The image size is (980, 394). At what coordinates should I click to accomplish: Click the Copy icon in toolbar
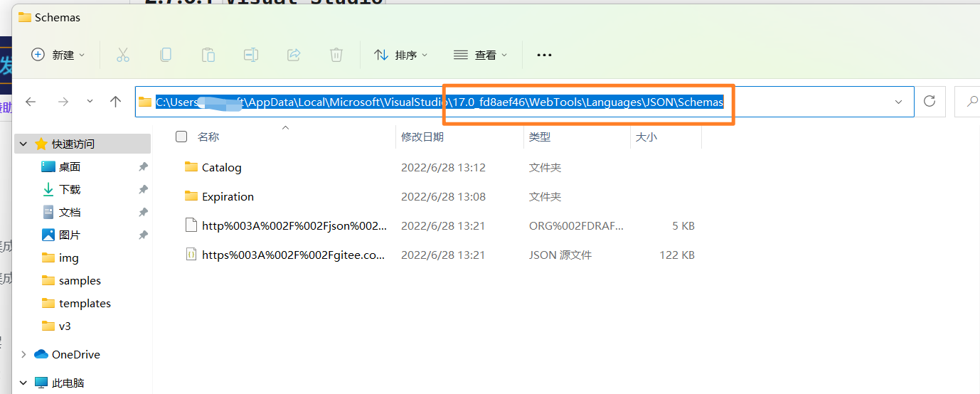point(166,55)
